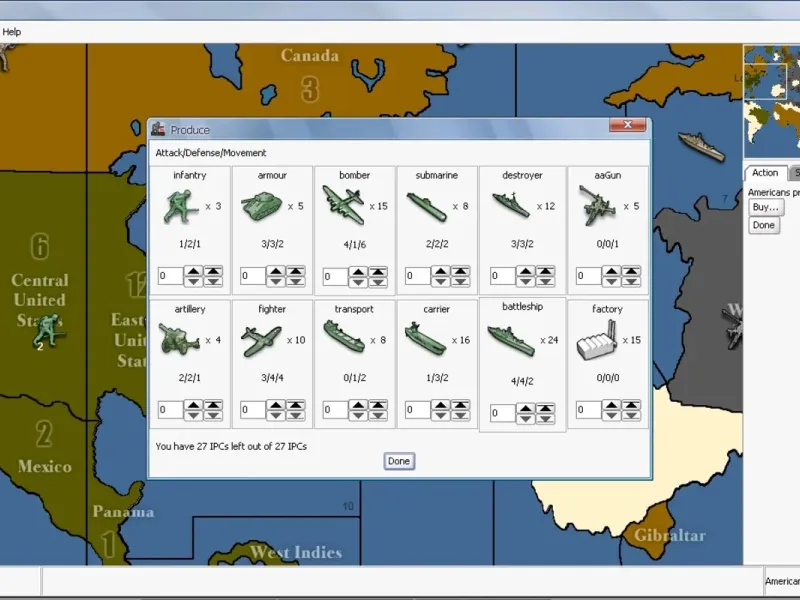Increase battleship quantity by one
800x600 pixels.
tap(526, 408)
